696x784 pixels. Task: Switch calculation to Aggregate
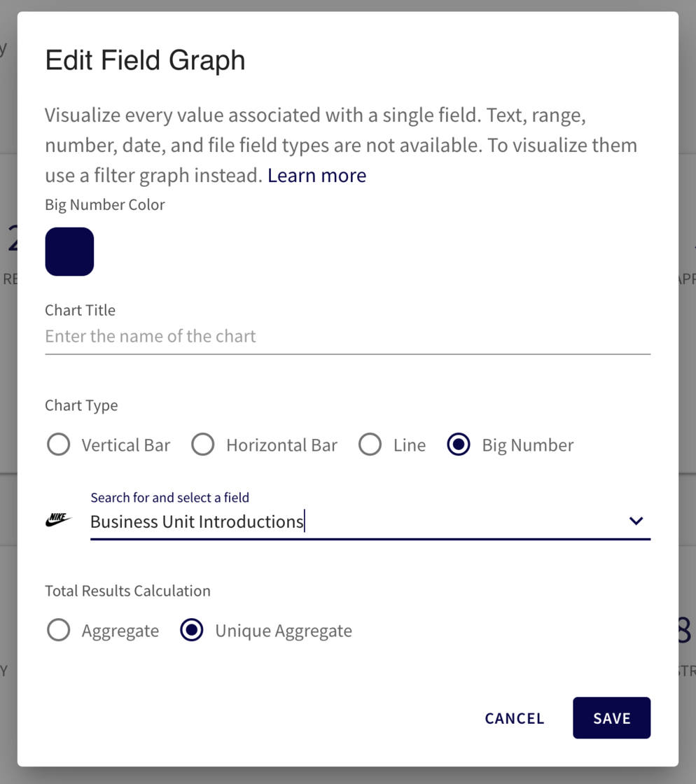point(59,630)
